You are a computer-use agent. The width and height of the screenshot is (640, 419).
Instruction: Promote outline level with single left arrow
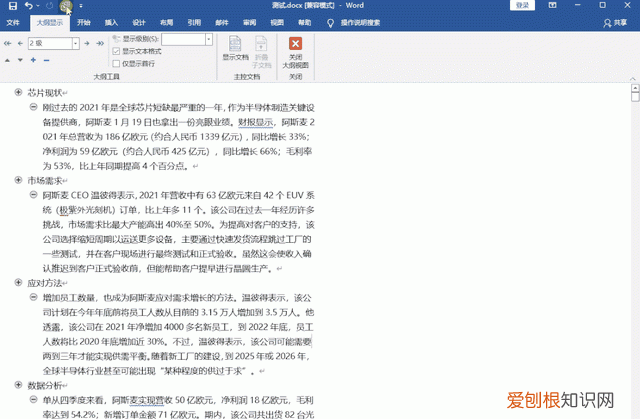20,43
